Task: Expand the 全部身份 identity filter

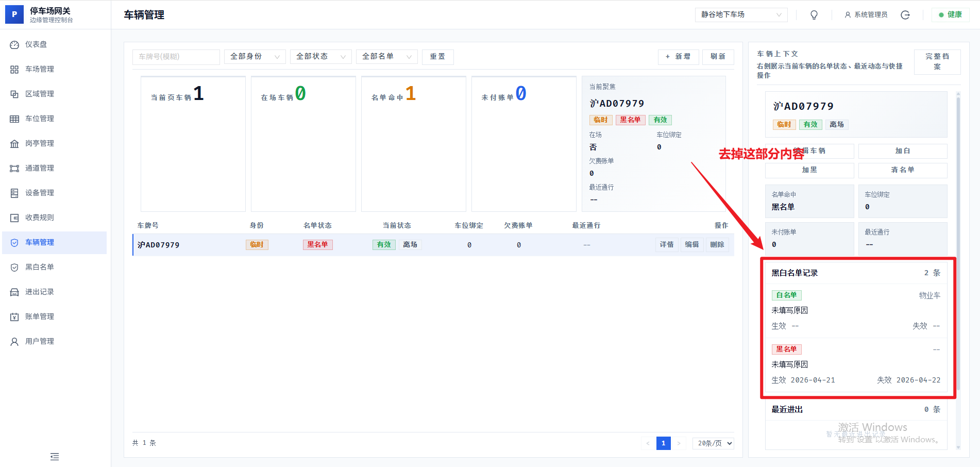Action: pos(255,57)
